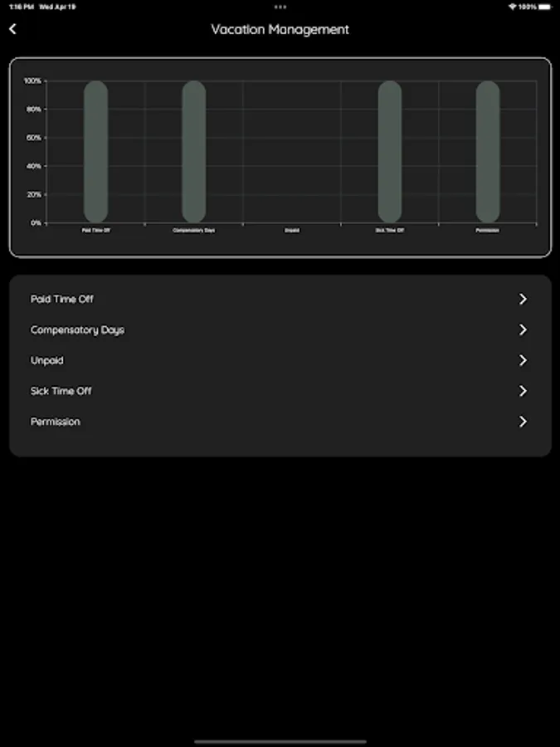Open the Paid Time Off chevron
The image size is (560, 747).
point(523,299)
